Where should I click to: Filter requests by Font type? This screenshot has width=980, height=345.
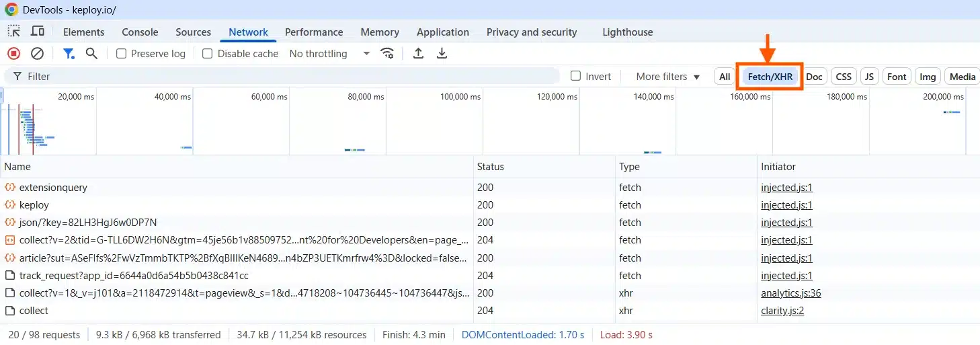point(897,77)
